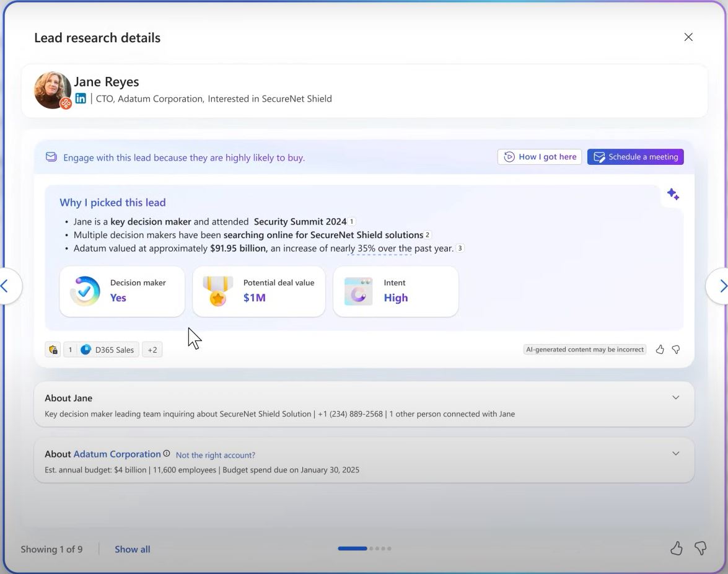Show the +2 additional sources

152,350
